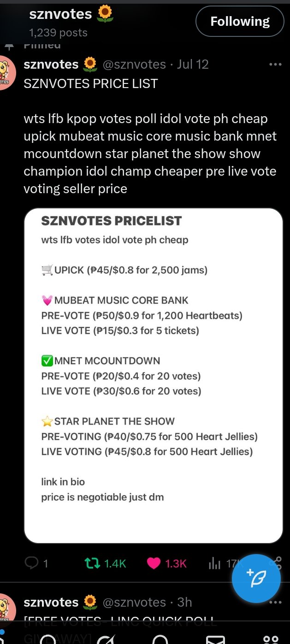Unlike the post with 1.3K likes
Image resolution: width=290 pixels, height=644 pixels.
click(x=154, y=563)
